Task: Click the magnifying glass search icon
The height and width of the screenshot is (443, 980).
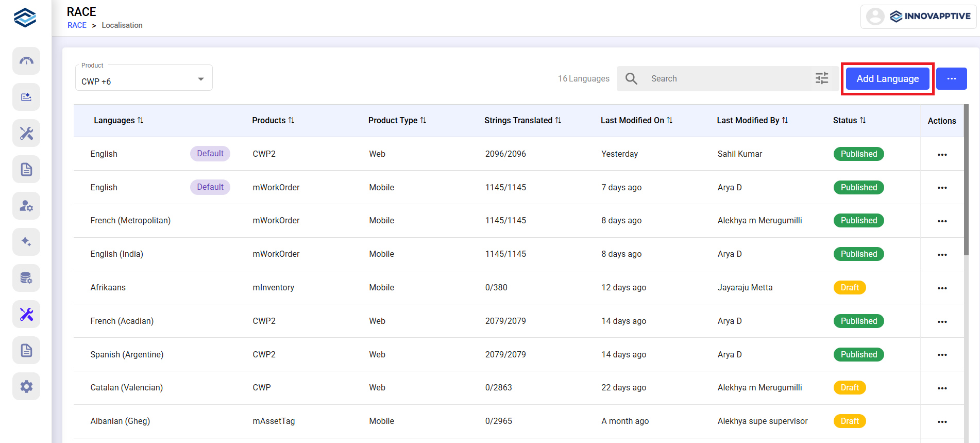Action: (x=631, y=78)
